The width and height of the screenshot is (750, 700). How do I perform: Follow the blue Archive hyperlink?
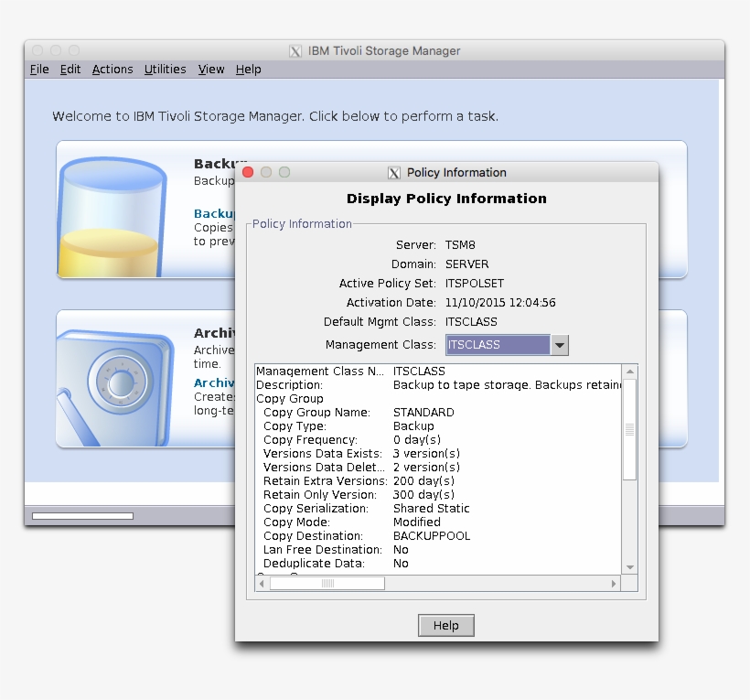coord(213,382)
